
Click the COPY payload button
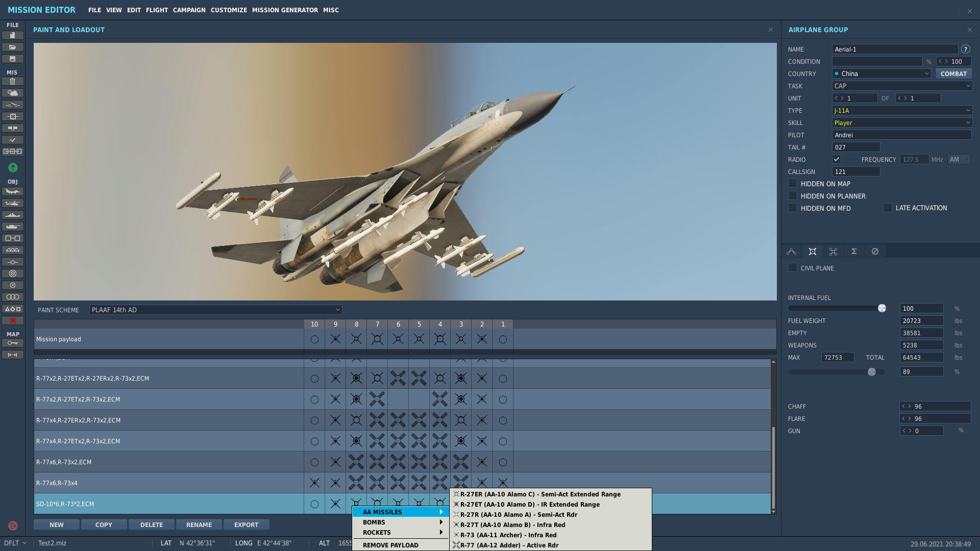pos(104,524)
